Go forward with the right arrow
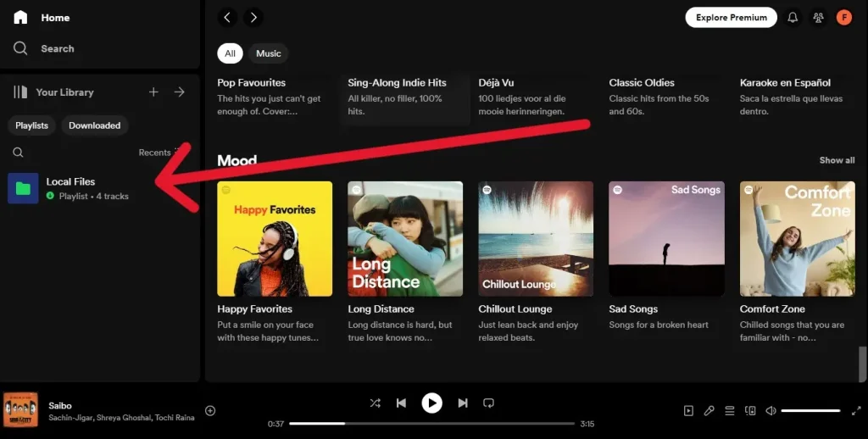This screenshot has height=439, width=868. (x=253, y=17)
